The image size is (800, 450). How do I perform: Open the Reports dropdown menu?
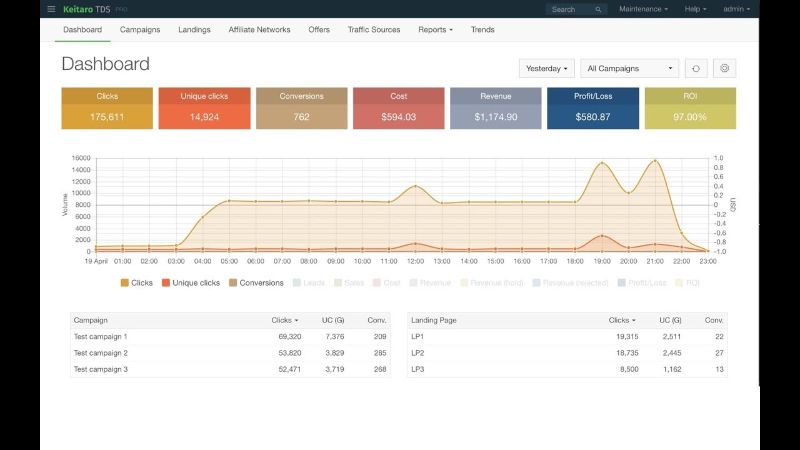pos(435,30)
